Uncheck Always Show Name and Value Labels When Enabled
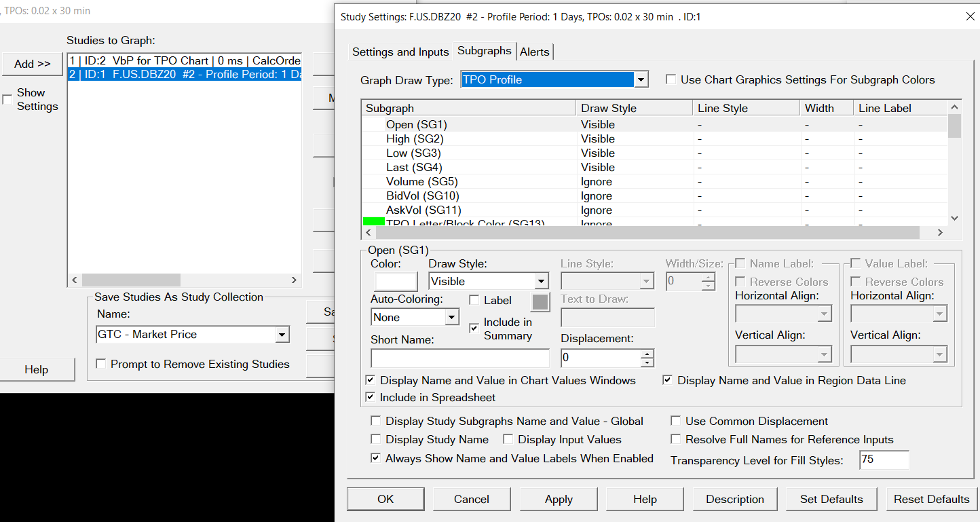This screenshot has height=522, width=980. tap(376, 458)
